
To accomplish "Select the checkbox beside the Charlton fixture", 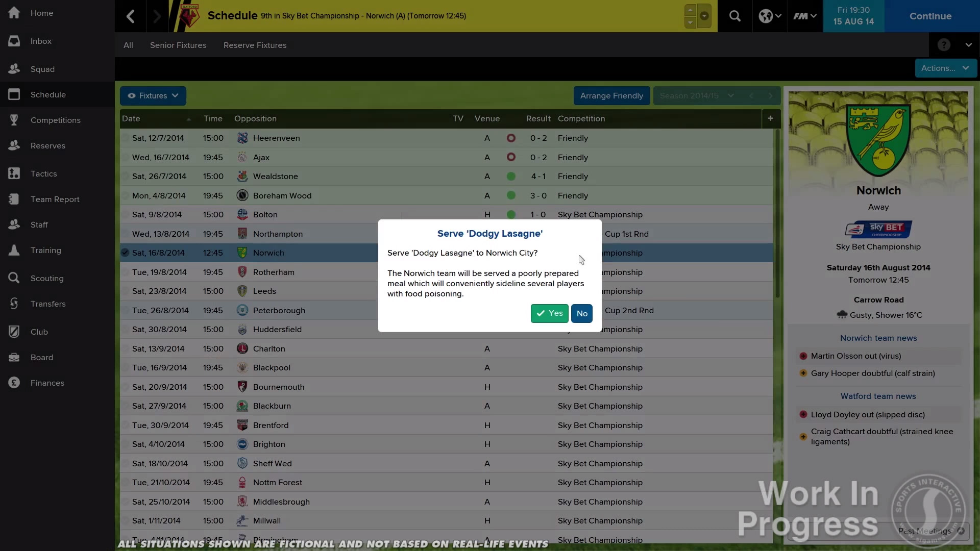I will [125, 348].
